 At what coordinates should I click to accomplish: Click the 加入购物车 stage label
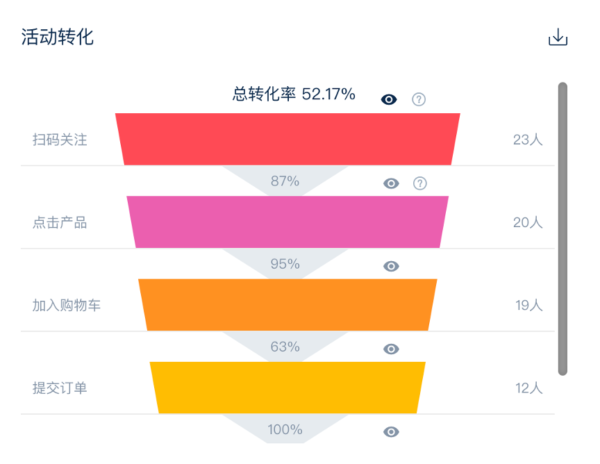[x=66, y=305]
